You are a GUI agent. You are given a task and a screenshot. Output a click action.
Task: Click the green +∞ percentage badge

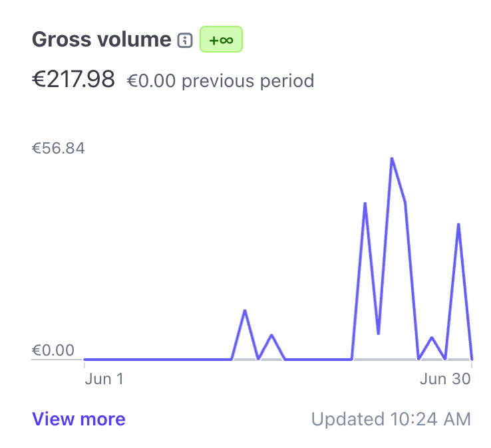point(221,40)
